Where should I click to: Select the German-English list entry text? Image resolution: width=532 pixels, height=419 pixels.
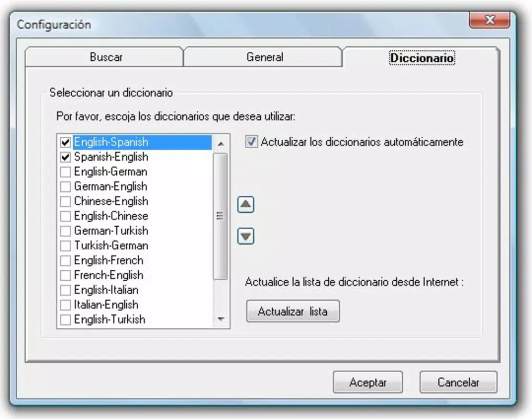[x=110, y=186]
